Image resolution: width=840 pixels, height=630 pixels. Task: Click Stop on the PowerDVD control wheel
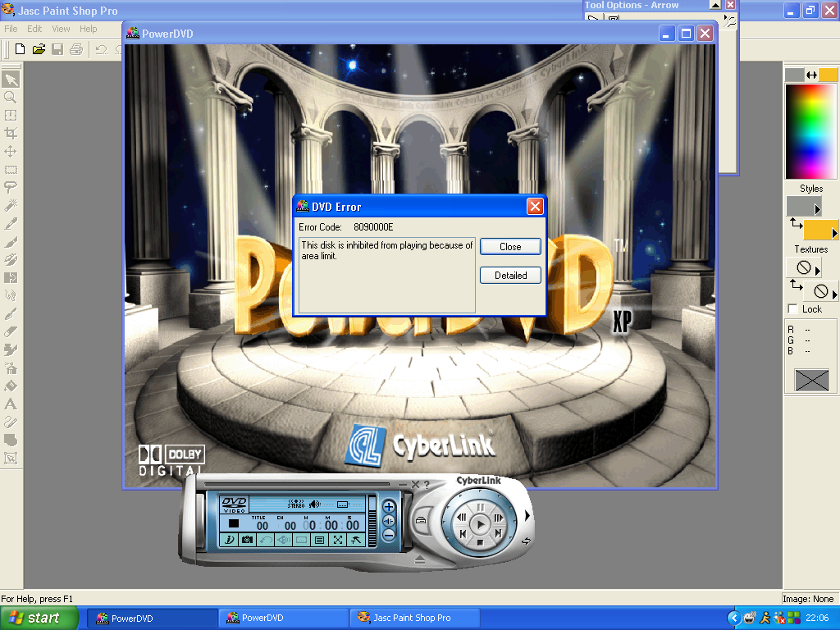[481, 543]
